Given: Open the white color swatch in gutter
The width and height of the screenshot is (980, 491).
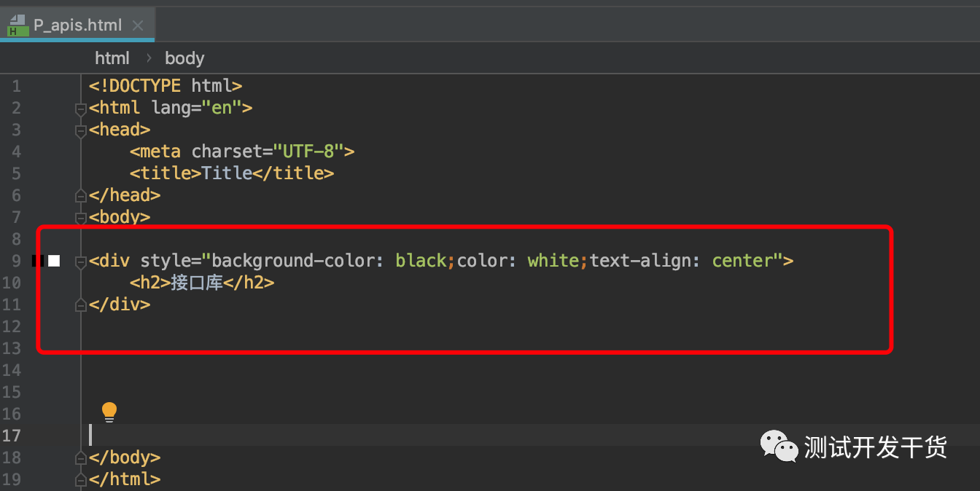Looking at the screenshot, I should 54,261.
